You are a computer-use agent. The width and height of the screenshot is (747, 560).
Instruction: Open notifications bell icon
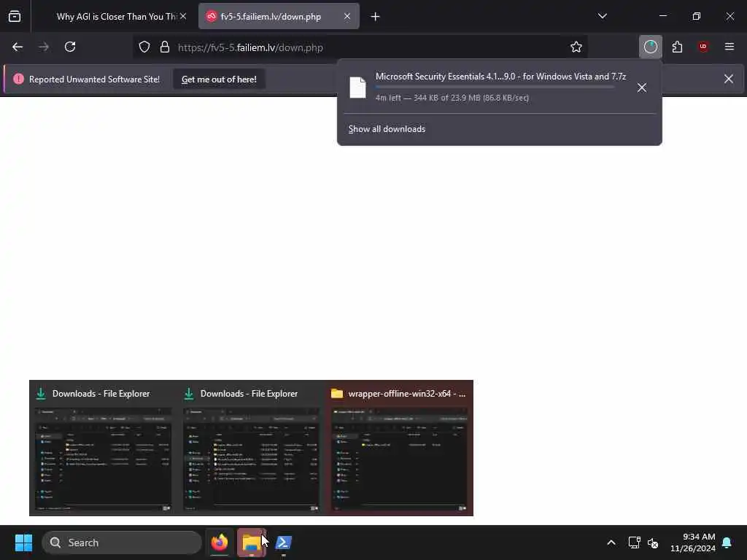pos(727,542)
